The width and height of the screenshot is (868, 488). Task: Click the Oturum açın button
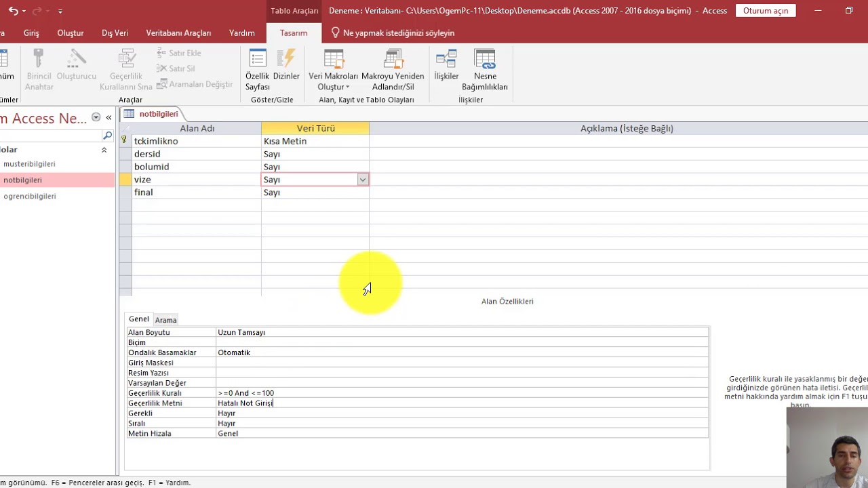(x=766, y=11)
